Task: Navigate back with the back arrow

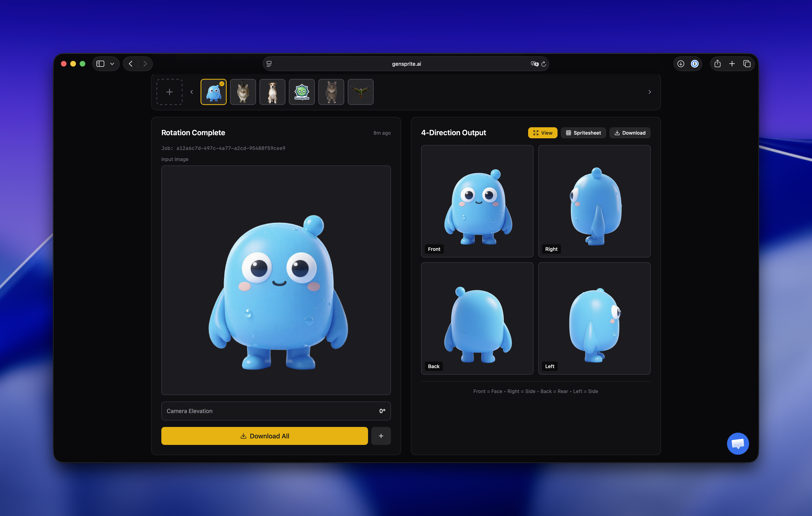Action: pyautogui.click(x=130, y=63)
